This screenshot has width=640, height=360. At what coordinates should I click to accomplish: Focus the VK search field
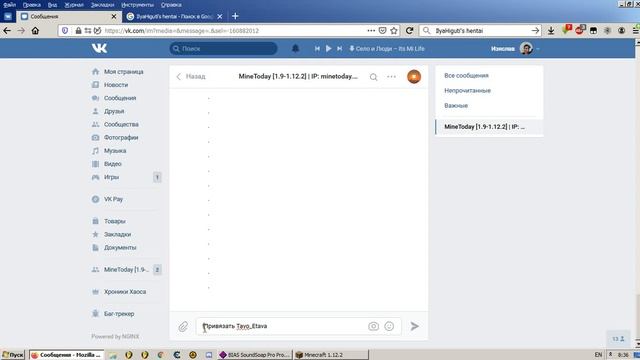coord(223,49)
